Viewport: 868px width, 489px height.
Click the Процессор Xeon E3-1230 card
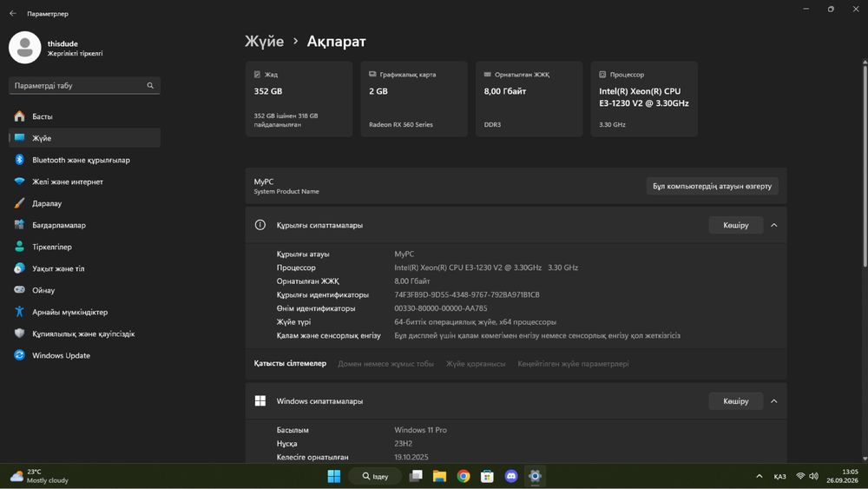644,99
